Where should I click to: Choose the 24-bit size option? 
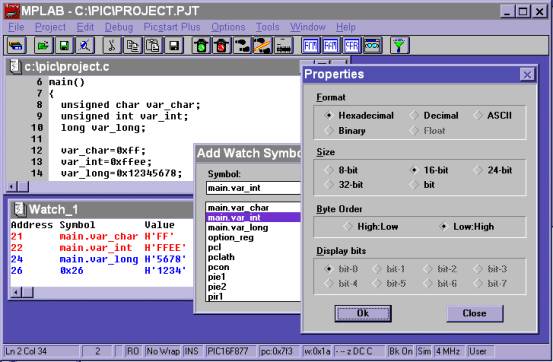tap(493, 170)
